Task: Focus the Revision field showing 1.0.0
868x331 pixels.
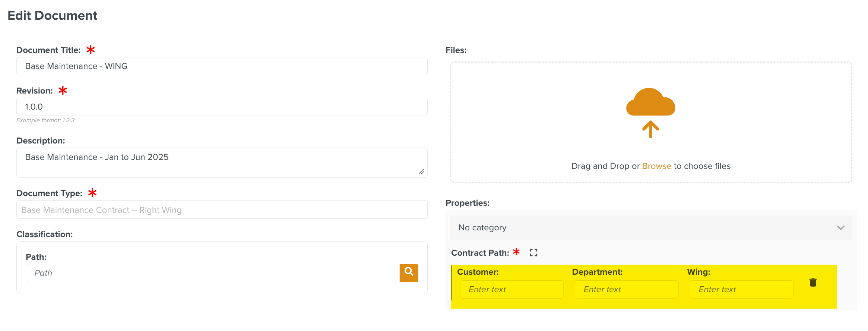Action: coord(222,107)
